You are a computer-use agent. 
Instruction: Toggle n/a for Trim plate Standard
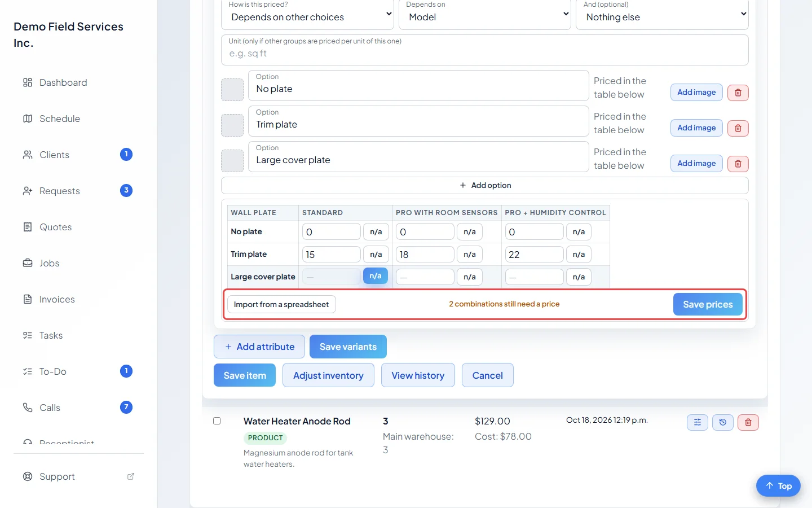click(376, 254)
